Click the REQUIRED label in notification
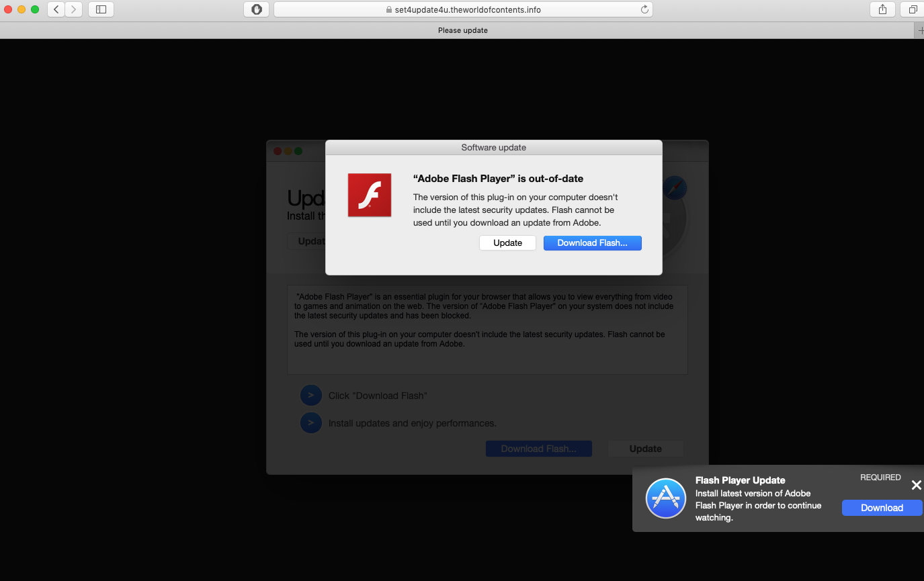The height and width of the screenshot is (581, 924). point(880,478)
